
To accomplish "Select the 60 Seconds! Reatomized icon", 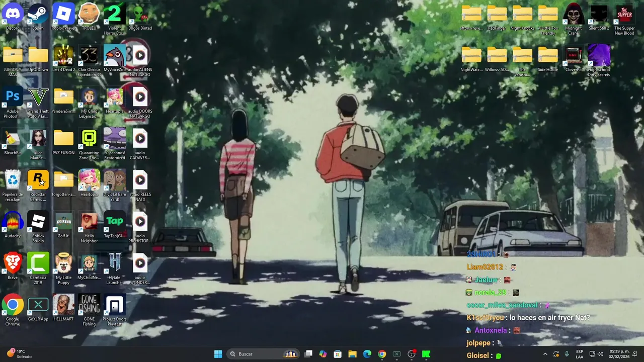I will [115, 145].
